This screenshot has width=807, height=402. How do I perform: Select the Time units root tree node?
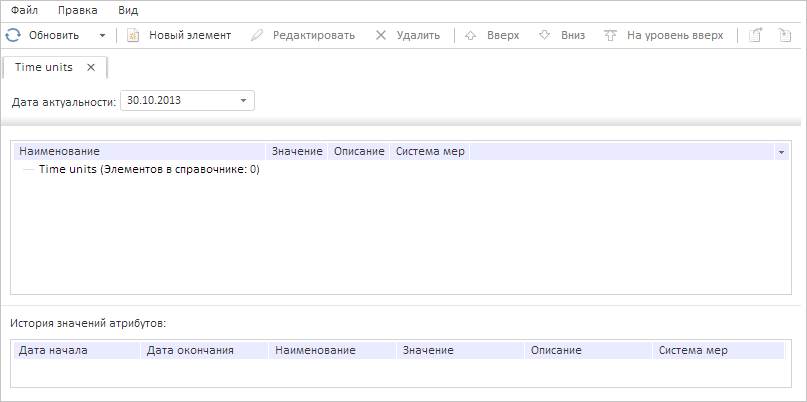(x=148, y=170)
